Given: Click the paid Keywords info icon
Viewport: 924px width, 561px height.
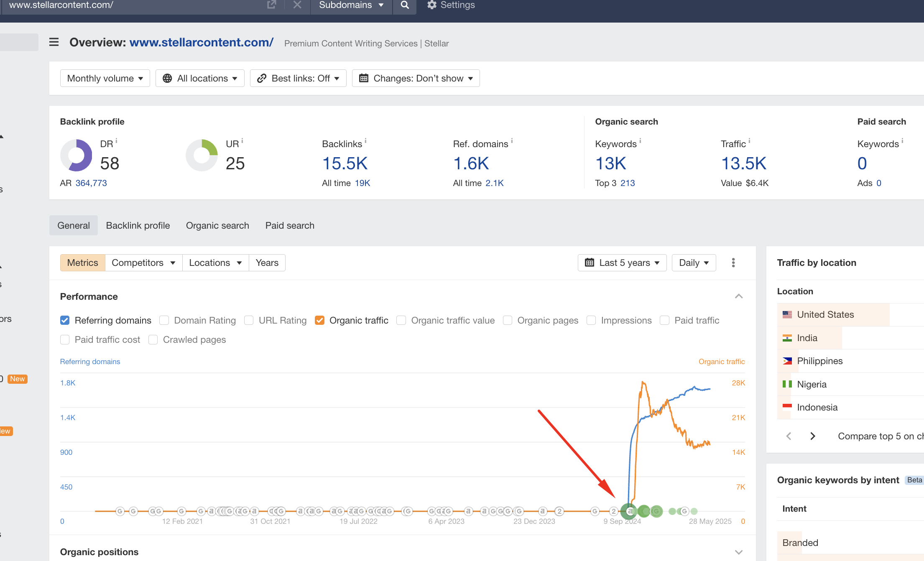Looking at the screenshot, I should point(903,141).
